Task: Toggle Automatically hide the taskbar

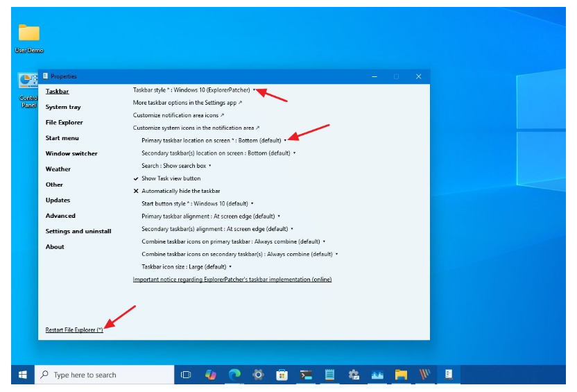Action: [180, 191]
